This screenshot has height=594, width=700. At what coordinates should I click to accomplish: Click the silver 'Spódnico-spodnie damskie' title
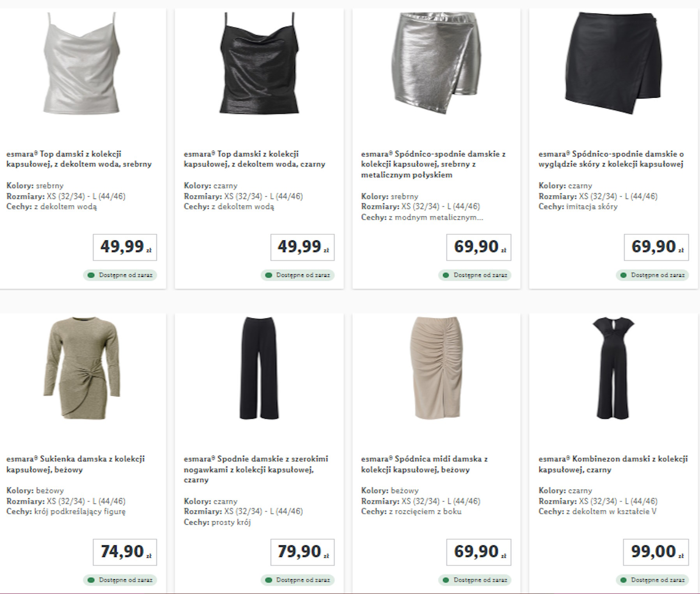coord(433,164)
